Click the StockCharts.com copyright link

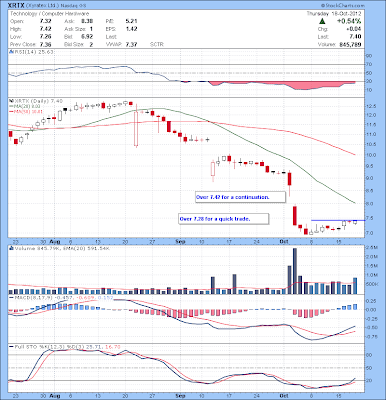342,6
